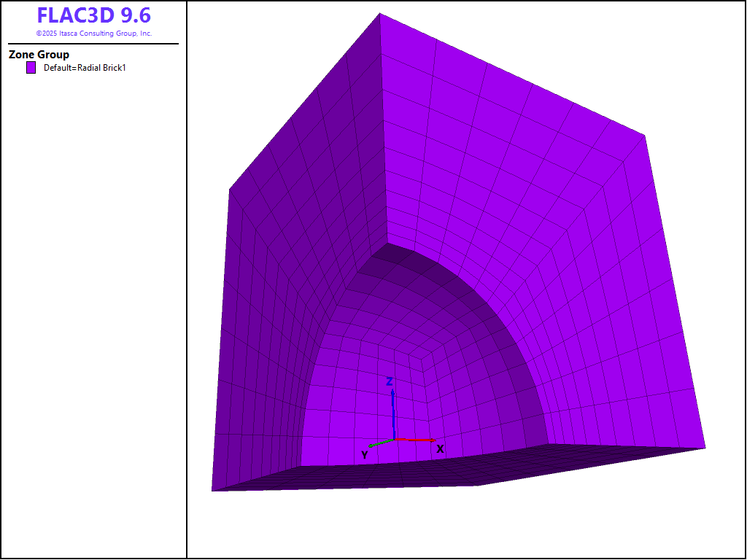Click the Itasca Consulting Group copyright text
Viewport: 747px width, 560px height.
[x=93, y=34]
